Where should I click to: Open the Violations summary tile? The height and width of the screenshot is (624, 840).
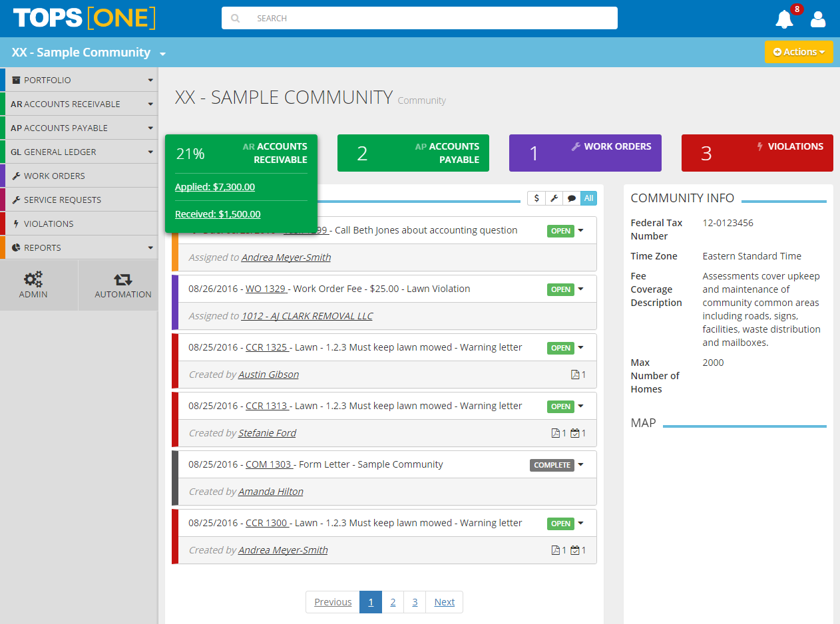pyautogui.click(x=757, y=153)
